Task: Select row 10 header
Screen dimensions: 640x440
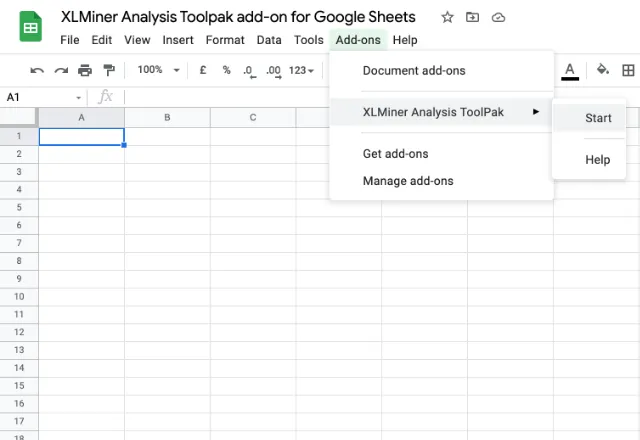Action: click(x=19, y=297)
